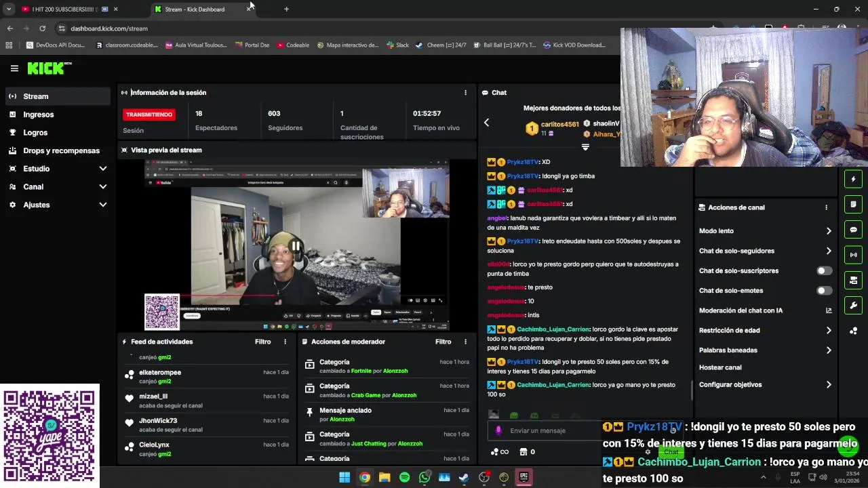Click the Just Chatting category link
868x488 pixels.
click(368, 444)
